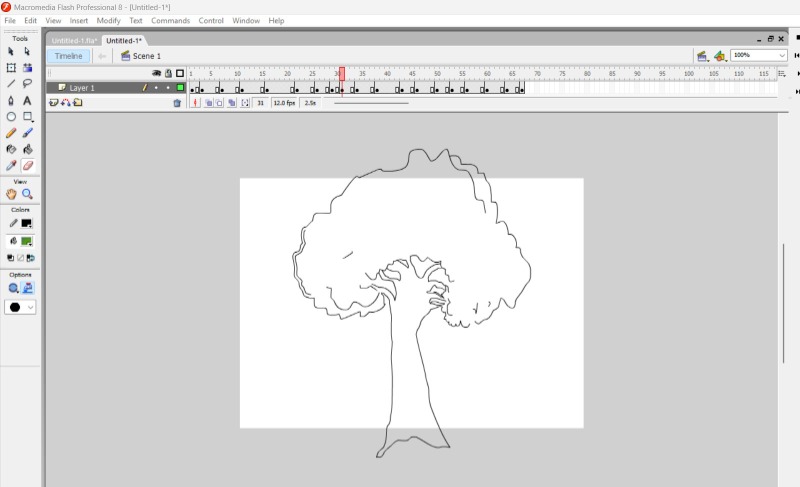800x487 pixels.
Task: Choose the Zoom magnifier tool
Action: pyautogui.click(x=28, y=194)
